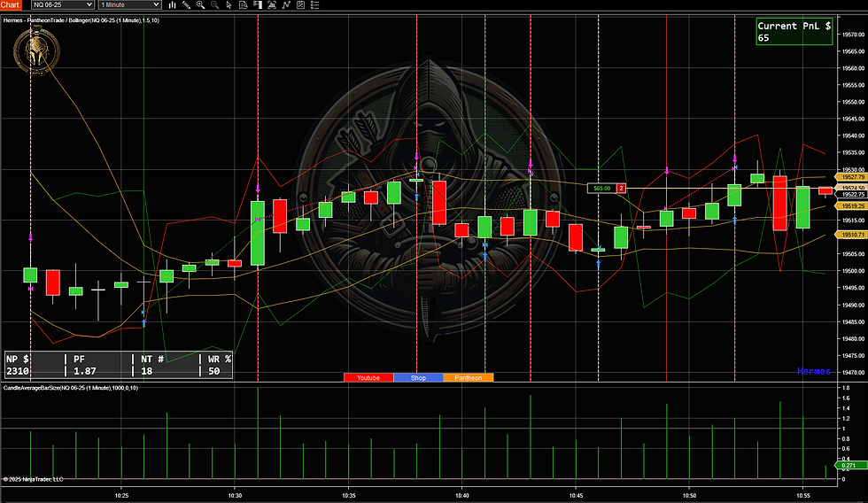This screenshot has width=868, height=503.
Task: Click the 19519.25 middle band price marker
Action: [851, 205]
